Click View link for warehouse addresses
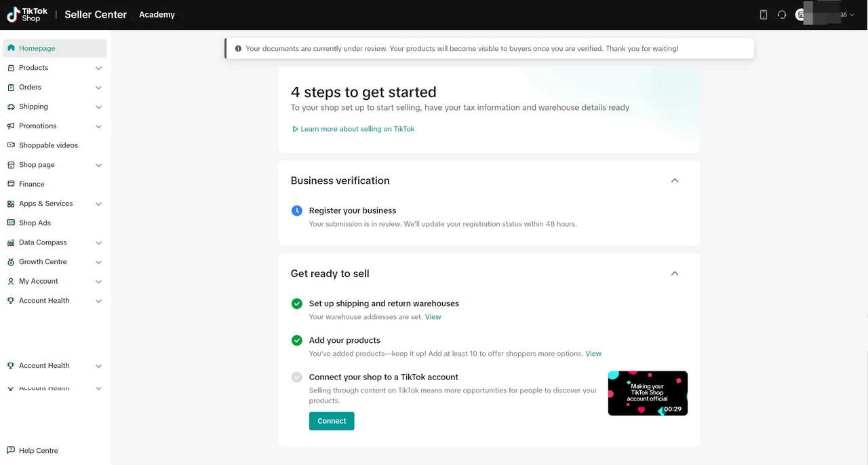This screenshot has width=868, height=465. pos(433,317)
